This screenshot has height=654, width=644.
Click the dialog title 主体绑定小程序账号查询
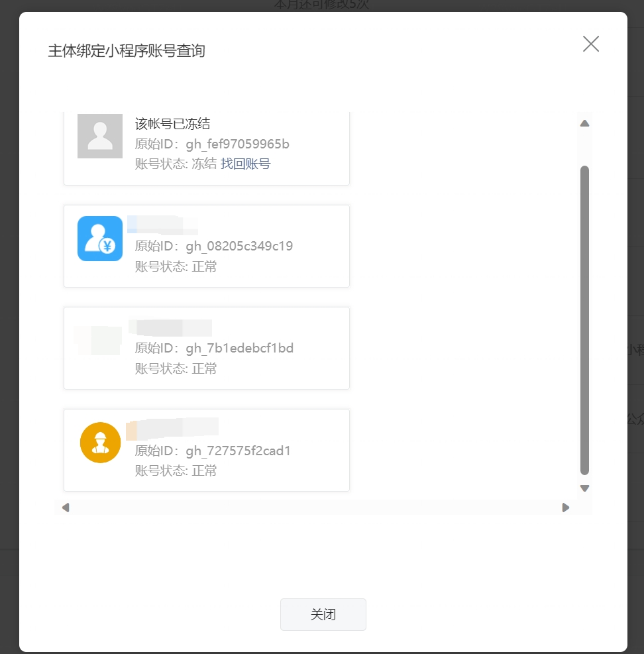tap(127, 51)
